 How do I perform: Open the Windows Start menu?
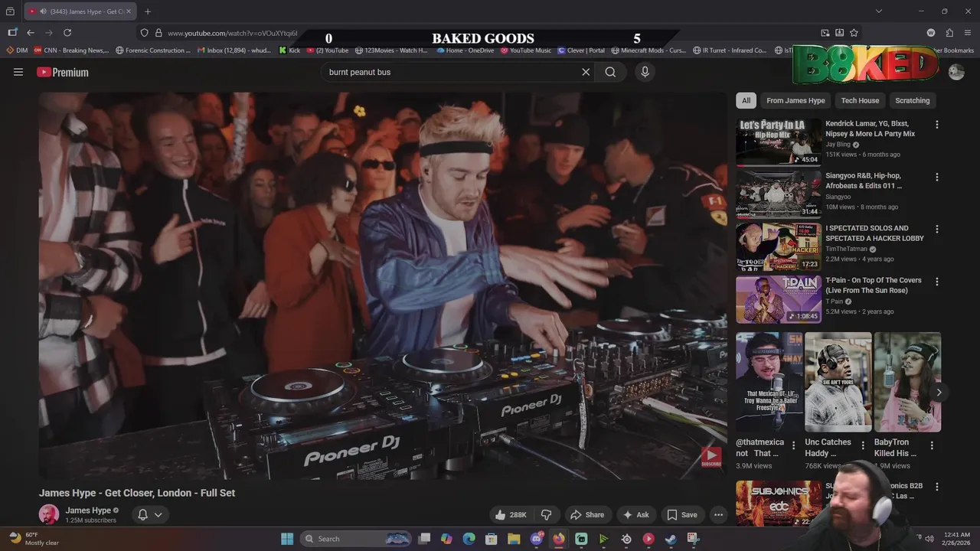[287, 539]
